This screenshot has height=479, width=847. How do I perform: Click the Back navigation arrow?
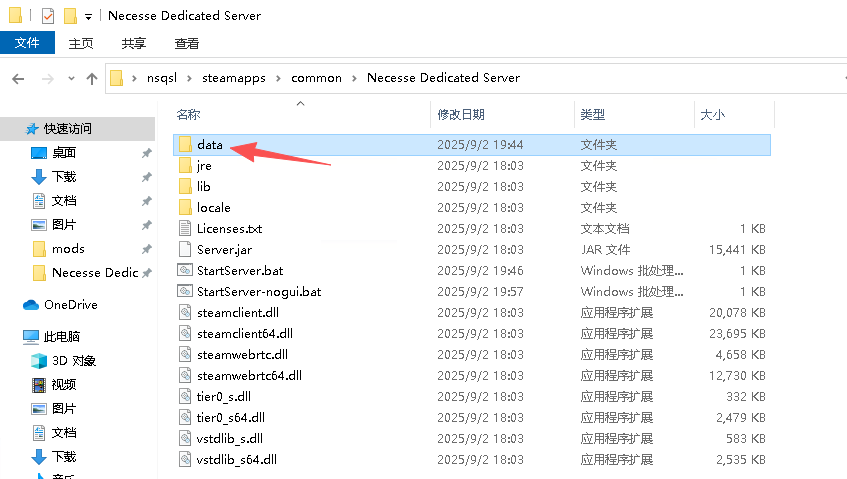(18, 78)
